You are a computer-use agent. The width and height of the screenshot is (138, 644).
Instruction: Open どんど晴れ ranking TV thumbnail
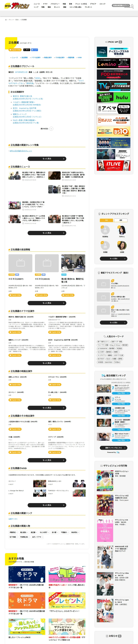point(103,284)
